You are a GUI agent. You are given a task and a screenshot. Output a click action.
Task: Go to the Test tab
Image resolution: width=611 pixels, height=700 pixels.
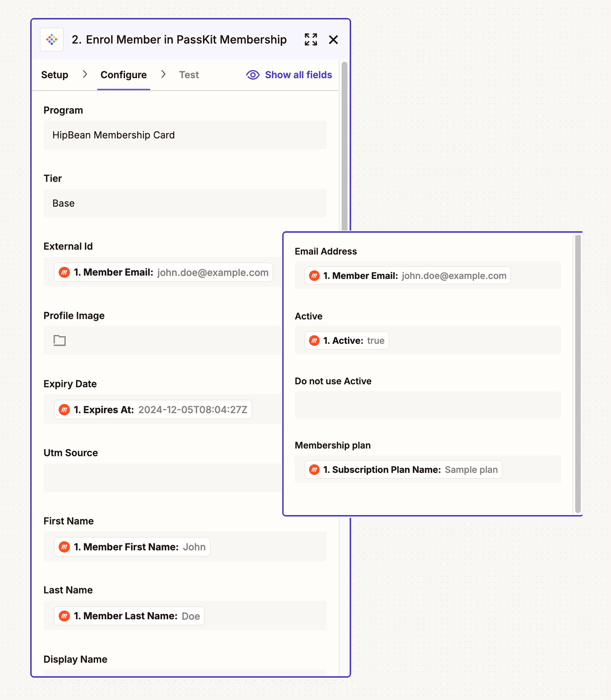coord(189,75)
